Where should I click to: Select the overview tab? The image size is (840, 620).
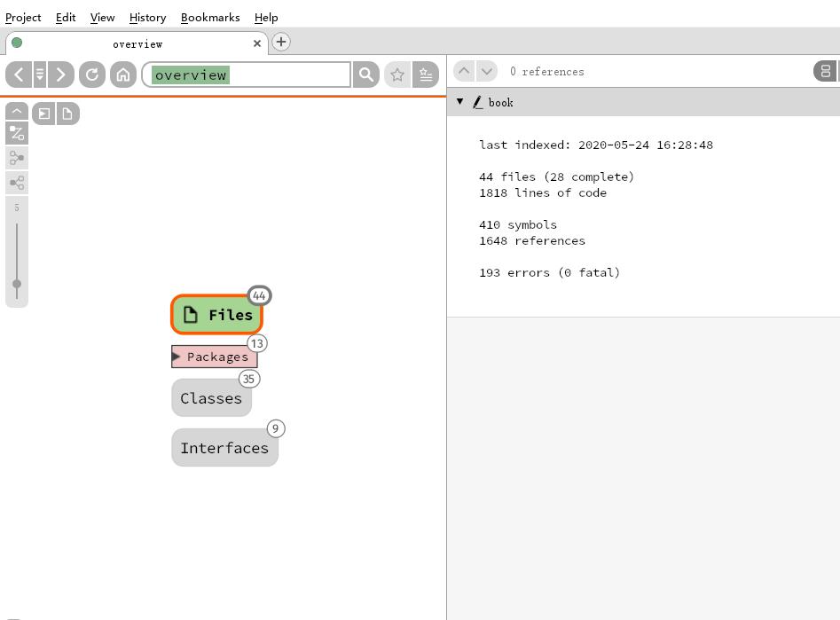pos(137,43)
